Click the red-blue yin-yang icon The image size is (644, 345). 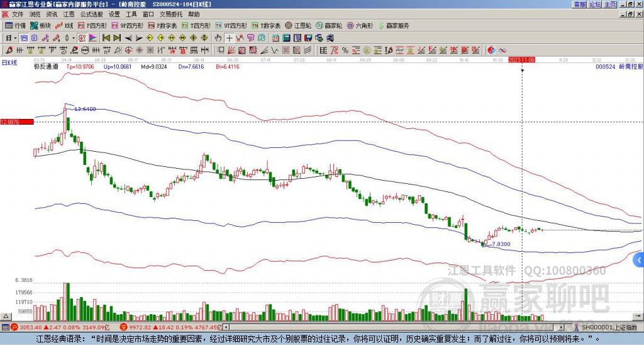[x=491, y=50]
